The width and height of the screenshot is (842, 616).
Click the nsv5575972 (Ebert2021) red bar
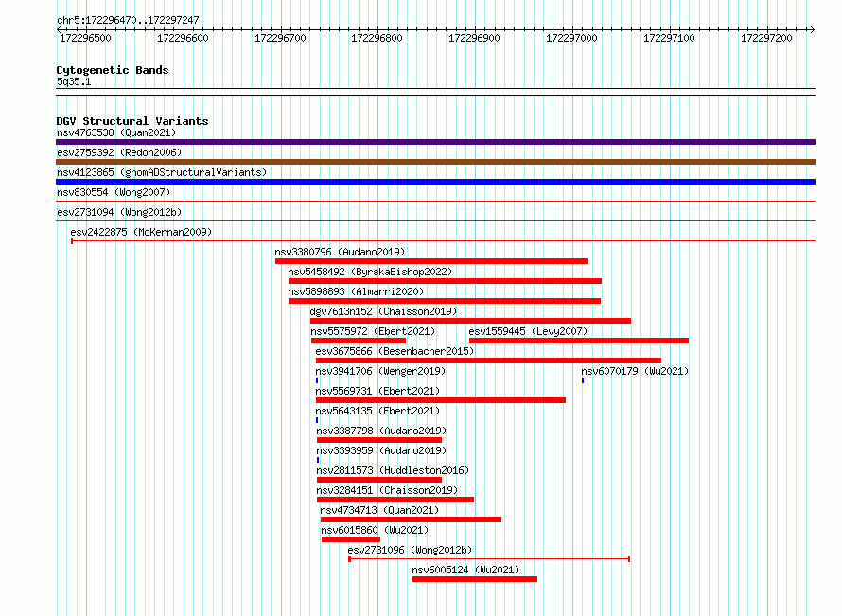point(359,341)
